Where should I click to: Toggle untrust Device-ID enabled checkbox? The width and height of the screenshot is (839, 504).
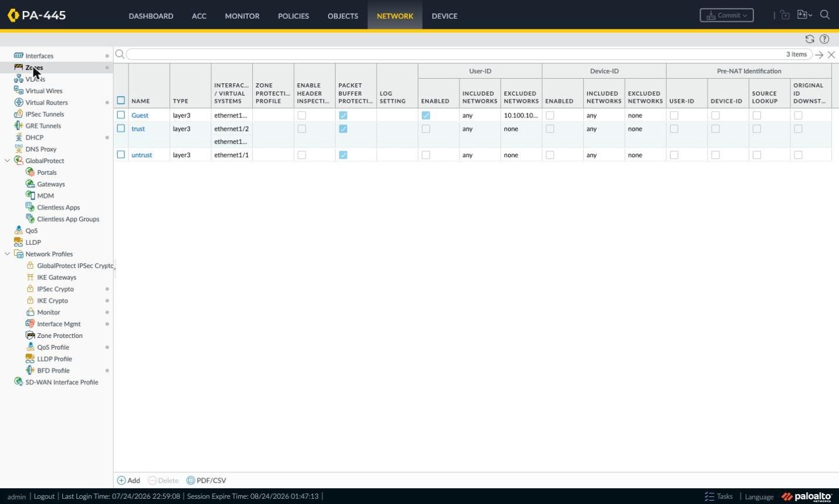tap(550, 155)
